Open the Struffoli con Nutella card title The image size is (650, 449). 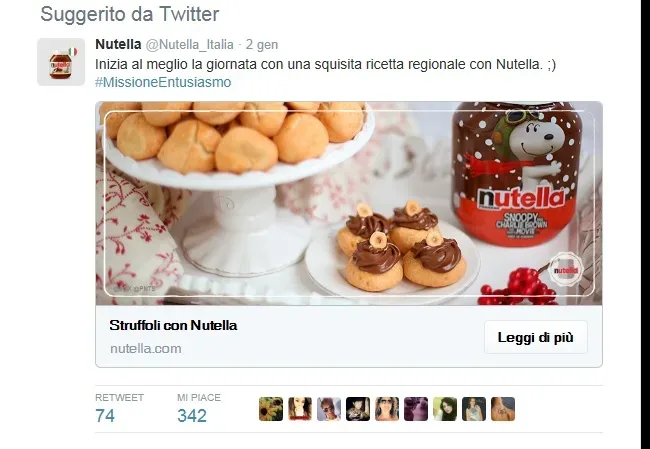(x=173, y=325)
